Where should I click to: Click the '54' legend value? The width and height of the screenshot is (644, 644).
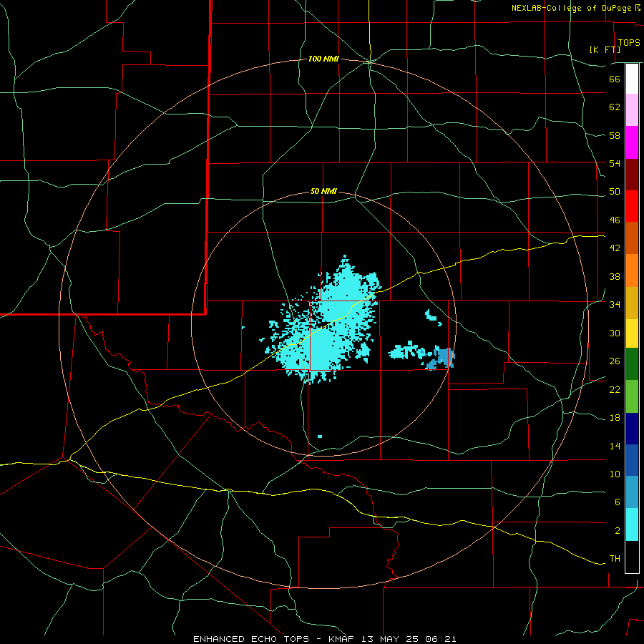click(x=615, y=163)
